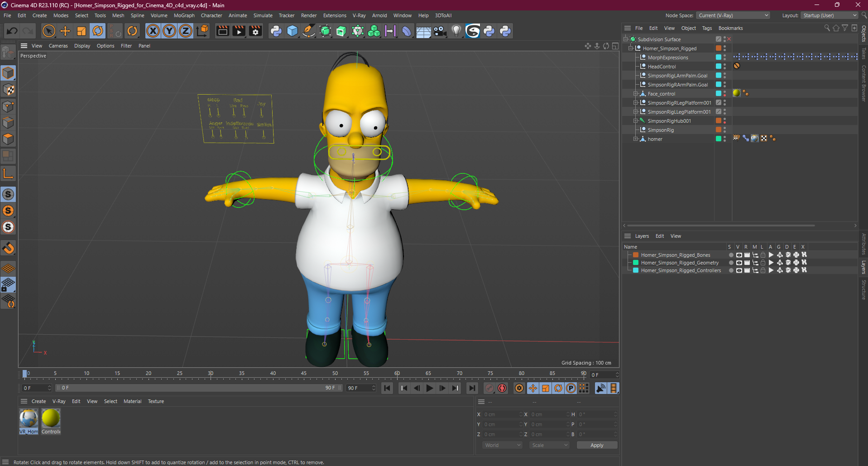868x466 pixels.
Task: Select the Rotate tool
Action: [98, 31]
